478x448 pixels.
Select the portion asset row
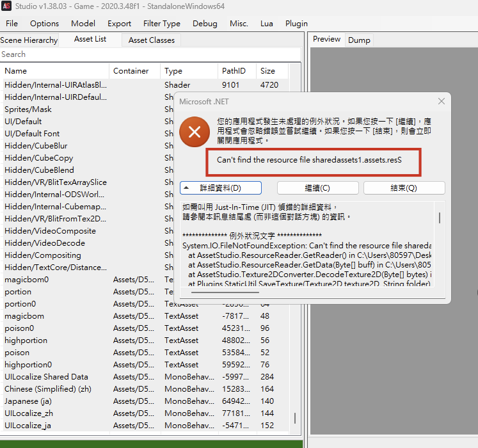pos(88,292)
